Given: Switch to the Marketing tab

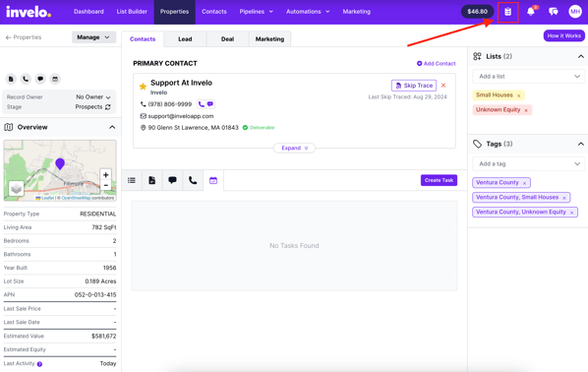Looking at the screenshot, I should pyautogui.click(x=269, y=39).
